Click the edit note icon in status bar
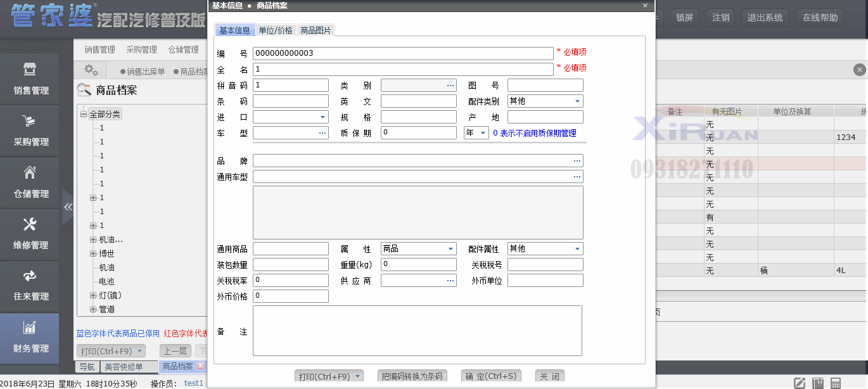Image resolution: width=868 pixels, height=389 pixels. coord(800,383)
